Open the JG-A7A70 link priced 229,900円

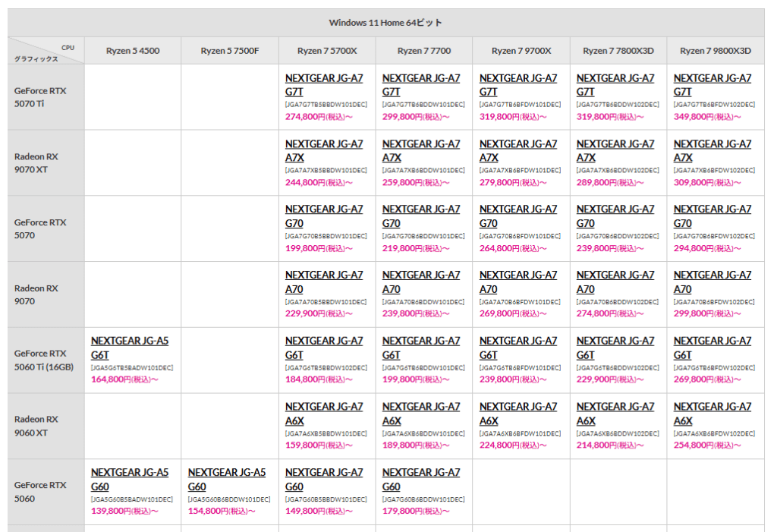click(323, 282)
